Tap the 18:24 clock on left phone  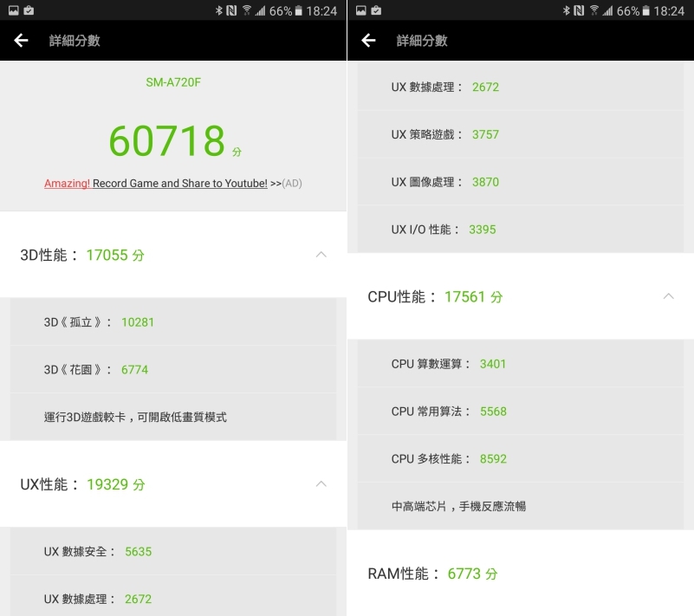click(321, 10)
